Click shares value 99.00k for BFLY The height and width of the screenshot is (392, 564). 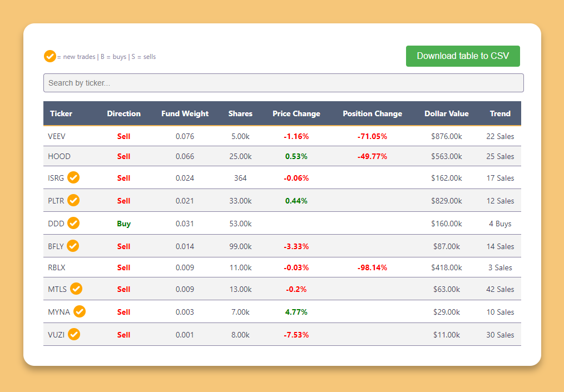tap(240, 246)
